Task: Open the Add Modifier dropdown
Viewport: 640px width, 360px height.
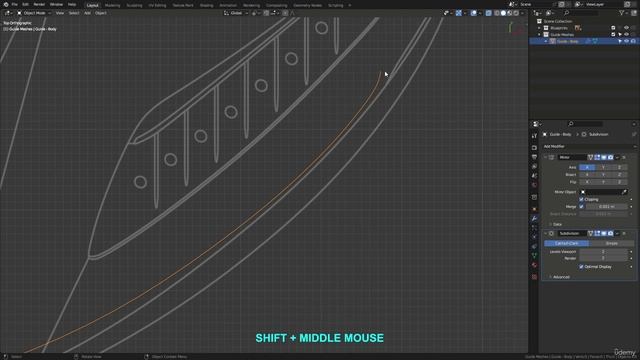Action: point(589,146)
